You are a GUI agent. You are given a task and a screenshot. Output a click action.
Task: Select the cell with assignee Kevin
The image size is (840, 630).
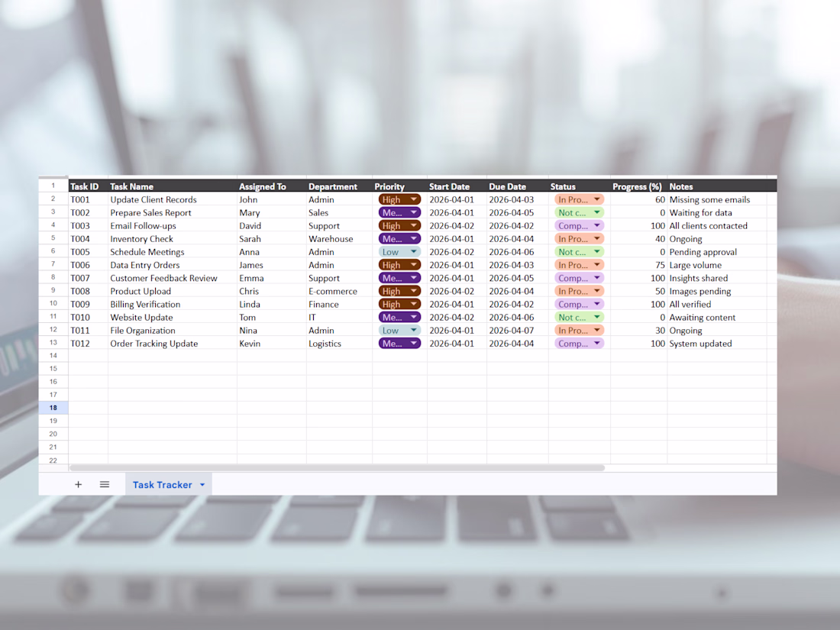pyautogui.click(x=272, y=344)
